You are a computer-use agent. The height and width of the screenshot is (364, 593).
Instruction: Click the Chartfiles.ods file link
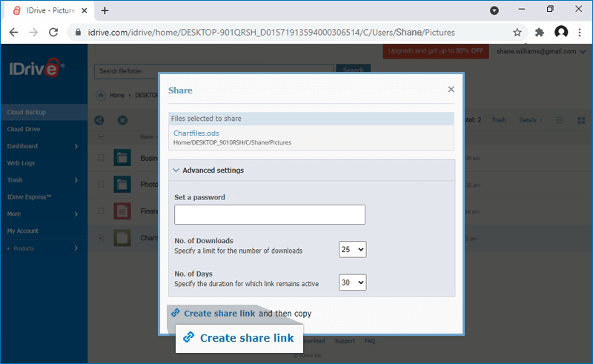196,133
